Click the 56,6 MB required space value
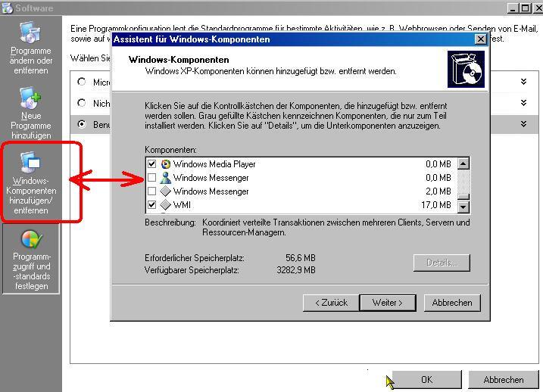Screen dimensions: 543x392 click(x=301, y=258)
